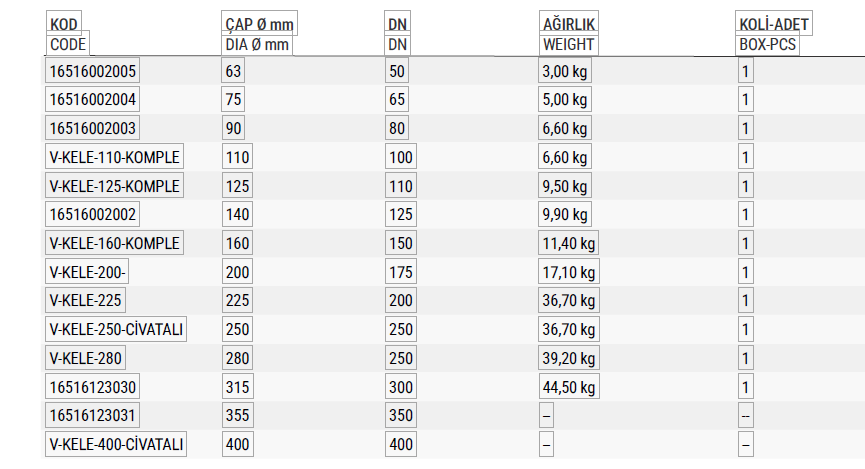Image resolution: width=865 pixels, height=469 pixels.
Task: Click the 44,50 kg weight value
Action: (569, 387)
